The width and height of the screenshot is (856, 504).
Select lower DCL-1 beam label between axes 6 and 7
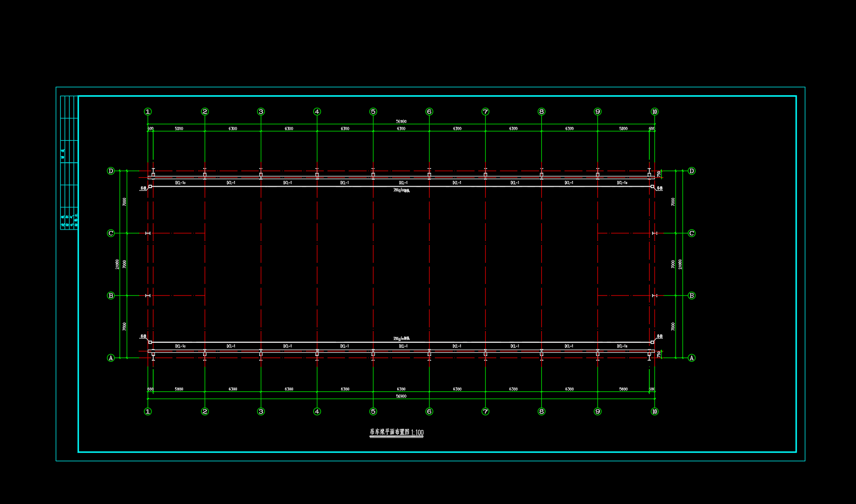pyautogui.click(x=457, y=346)
